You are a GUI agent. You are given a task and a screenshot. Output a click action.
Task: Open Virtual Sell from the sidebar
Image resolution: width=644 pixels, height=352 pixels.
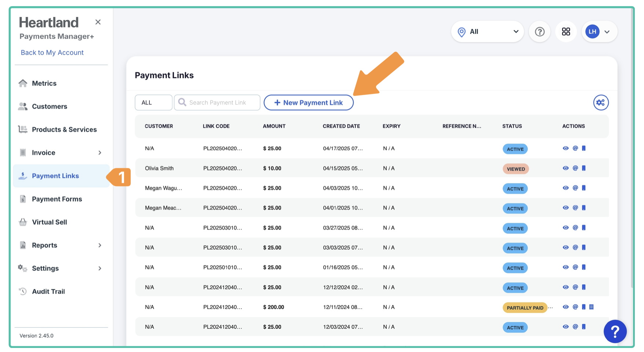[x=49, y=222]
